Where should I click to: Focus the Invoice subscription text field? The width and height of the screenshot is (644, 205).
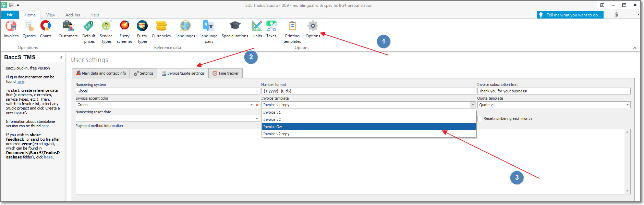point(554,91)
